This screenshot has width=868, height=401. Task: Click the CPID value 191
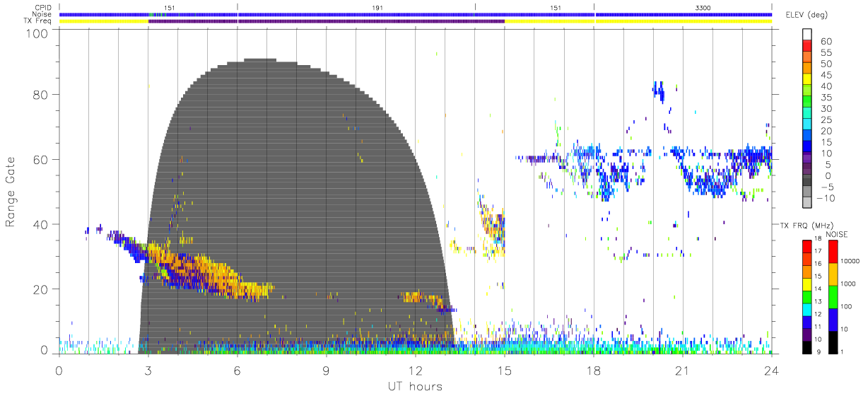(378, 8)
